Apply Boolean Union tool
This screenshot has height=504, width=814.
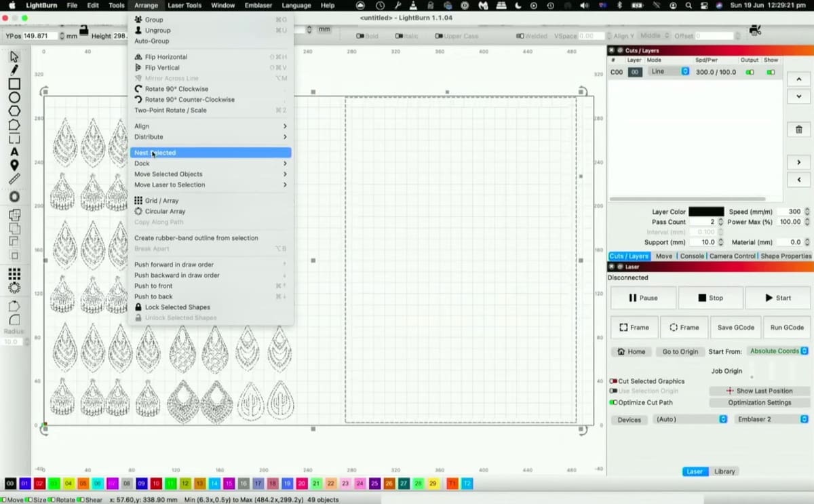point(14,228)
